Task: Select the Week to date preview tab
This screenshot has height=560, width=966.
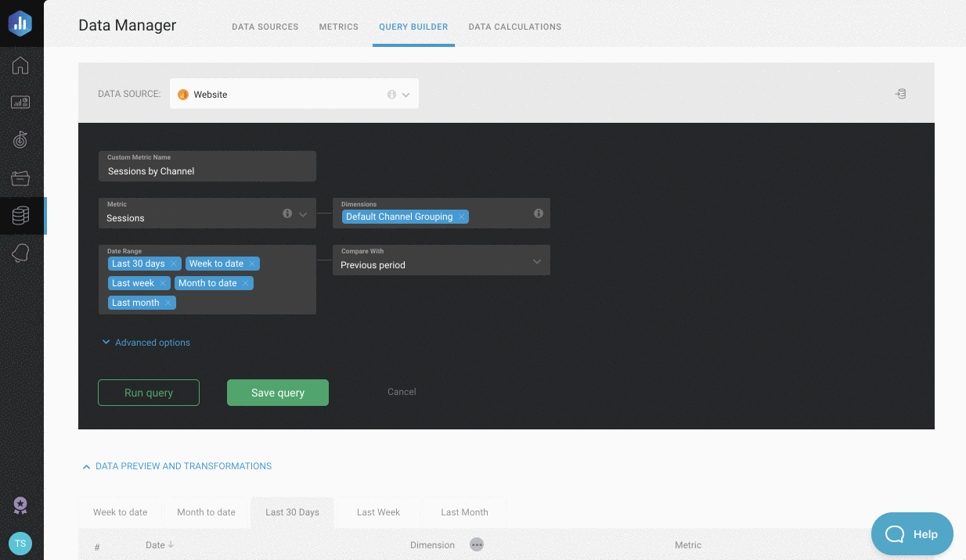Action: [121, 512]
